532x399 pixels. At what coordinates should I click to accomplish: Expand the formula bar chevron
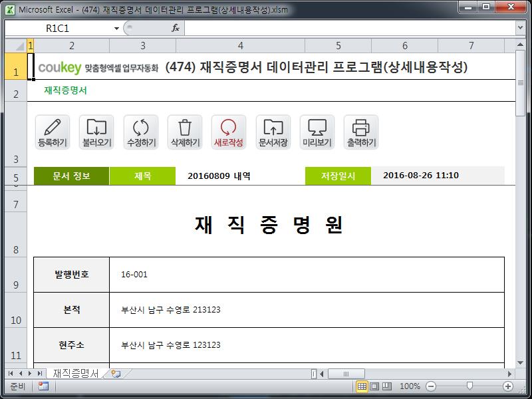click(521, 28)
